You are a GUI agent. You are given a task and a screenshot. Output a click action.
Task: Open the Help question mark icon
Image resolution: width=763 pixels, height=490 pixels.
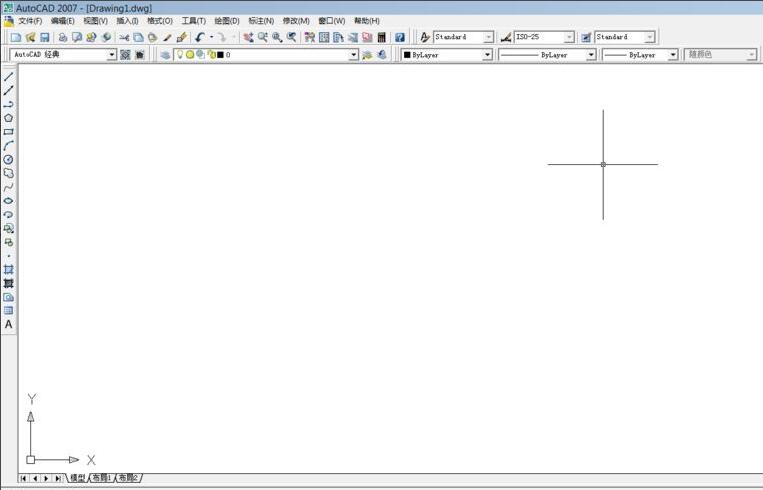[x=400, y=37]
